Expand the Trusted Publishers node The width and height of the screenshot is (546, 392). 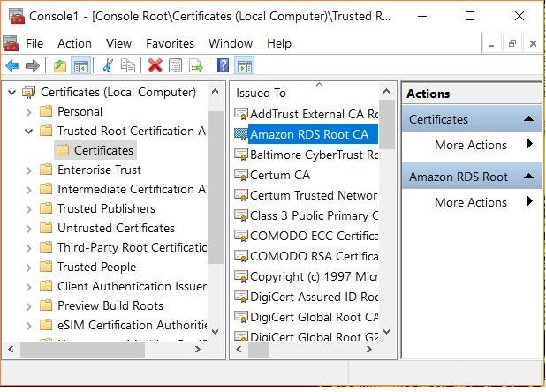(x=29, y=209)
